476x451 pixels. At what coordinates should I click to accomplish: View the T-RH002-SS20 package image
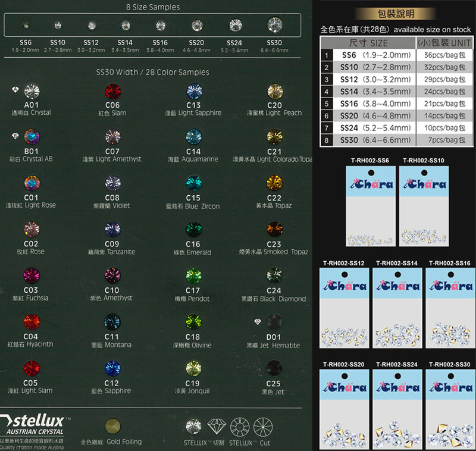point(345,409)
